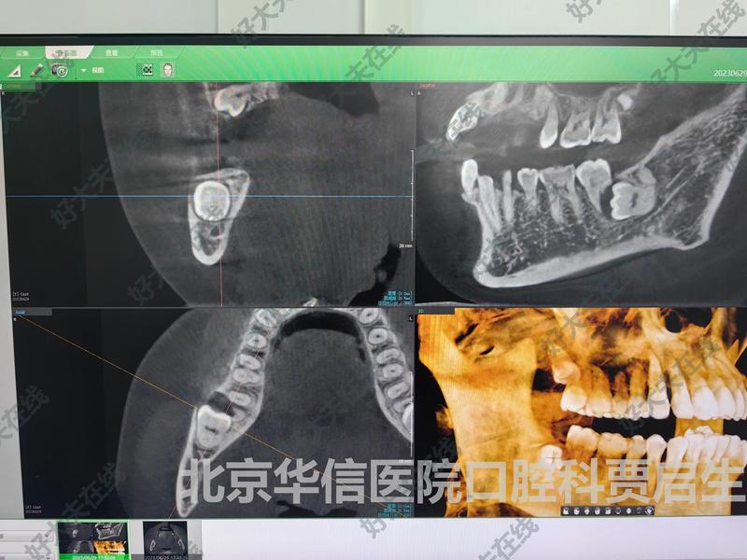
Task: Click first 3D orientation preset icon
Action: click(x=565, y=511)
